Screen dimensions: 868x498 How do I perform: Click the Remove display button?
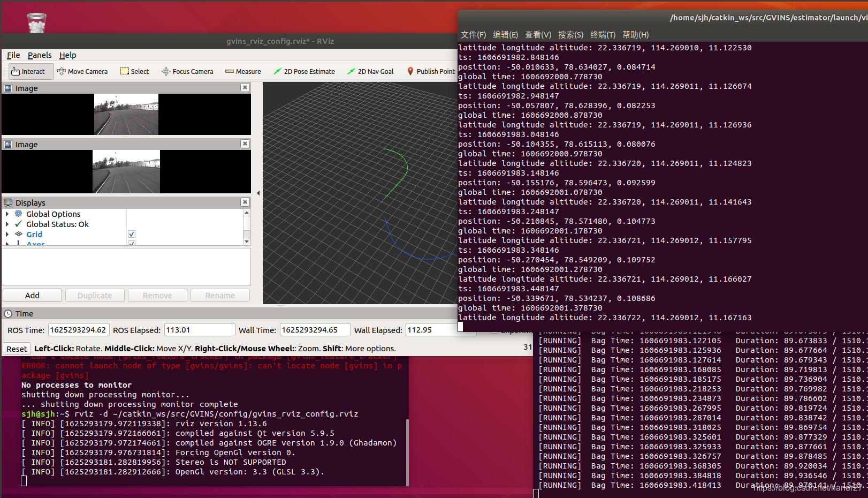[x=157, y=296]
